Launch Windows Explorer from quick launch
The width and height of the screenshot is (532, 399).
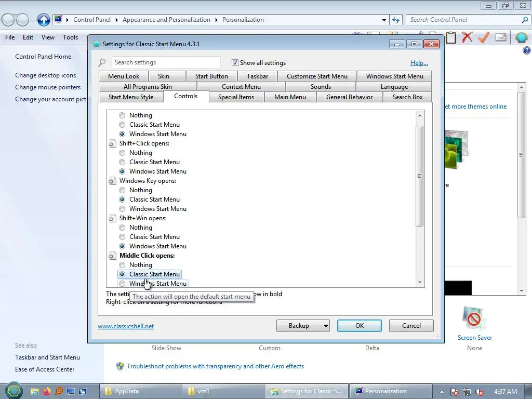(x=34, y=391)
